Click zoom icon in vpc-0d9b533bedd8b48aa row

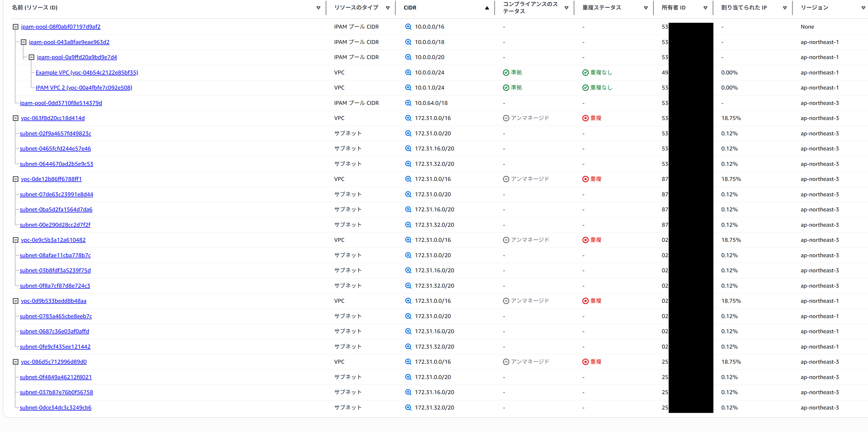(408, 301)
